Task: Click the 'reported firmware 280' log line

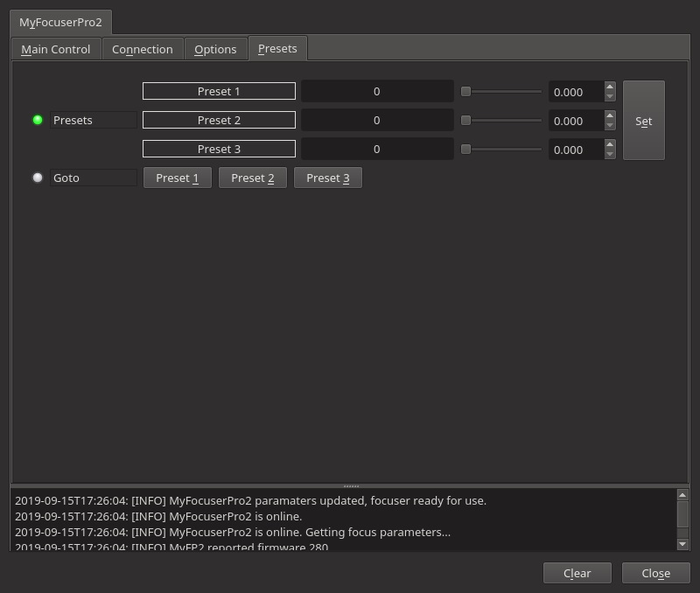Action: coord(171,547)
